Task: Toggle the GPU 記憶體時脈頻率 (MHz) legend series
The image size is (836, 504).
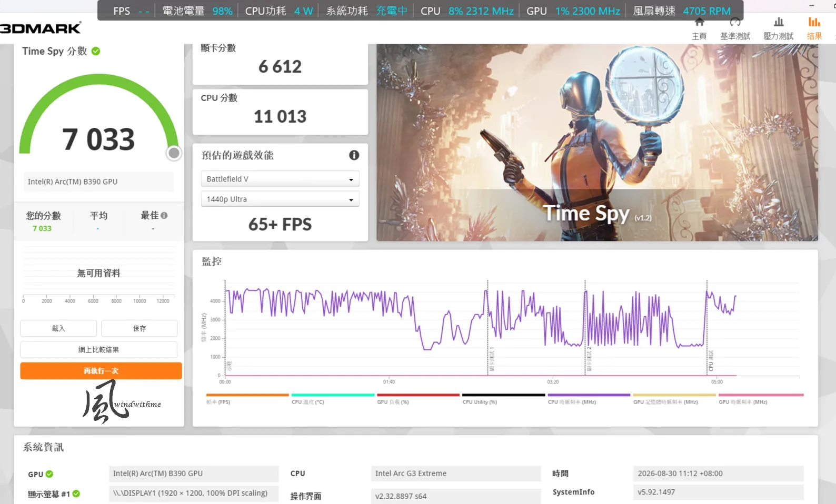Action: [674, 399]
